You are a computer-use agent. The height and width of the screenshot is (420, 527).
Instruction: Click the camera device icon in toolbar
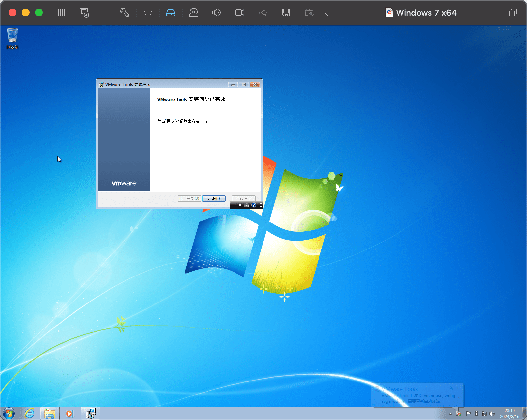coord(240,13)
